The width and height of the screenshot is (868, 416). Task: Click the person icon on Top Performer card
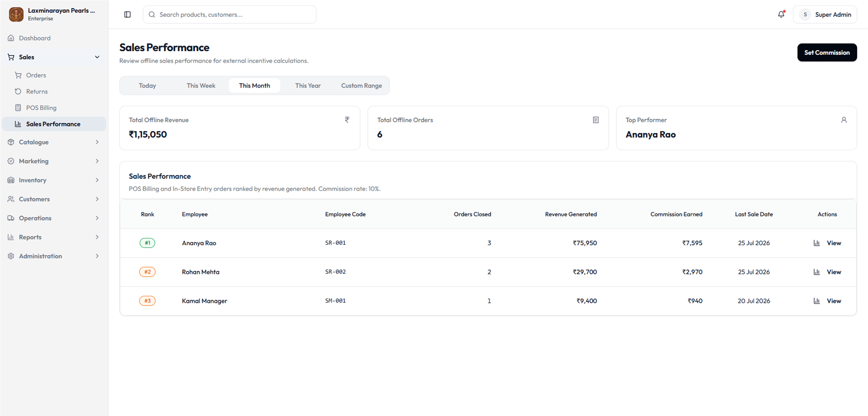coord(844,120)
